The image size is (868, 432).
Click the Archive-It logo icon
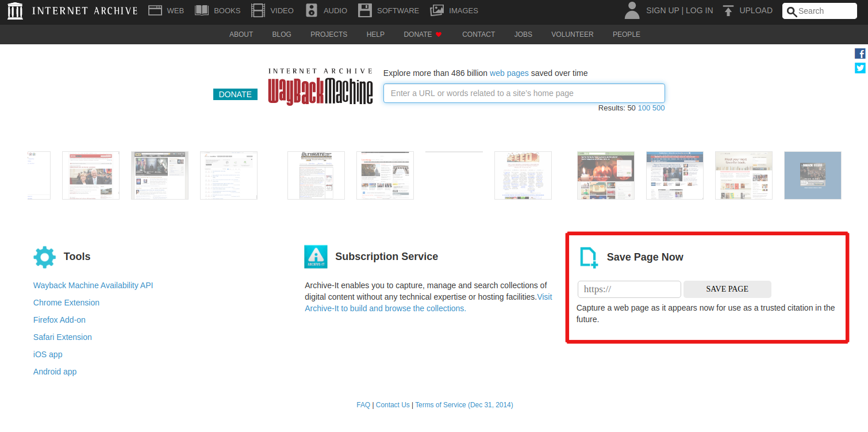(316, 257)
